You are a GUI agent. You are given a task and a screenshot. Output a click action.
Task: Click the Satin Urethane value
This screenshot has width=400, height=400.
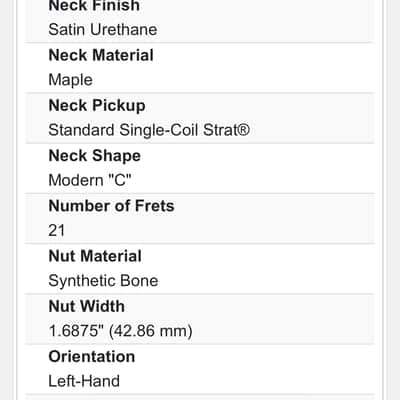(103, 29)
